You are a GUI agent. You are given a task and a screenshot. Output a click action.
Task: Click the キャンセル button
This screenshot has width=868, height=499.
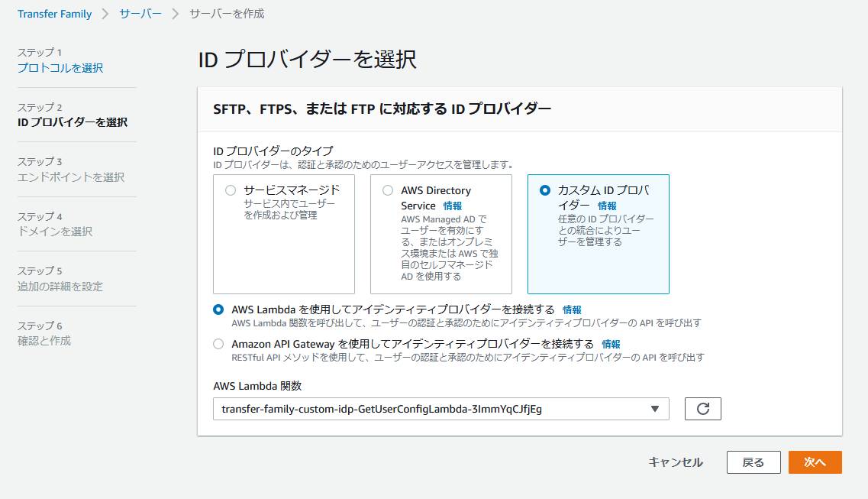(x=676, y=462)
